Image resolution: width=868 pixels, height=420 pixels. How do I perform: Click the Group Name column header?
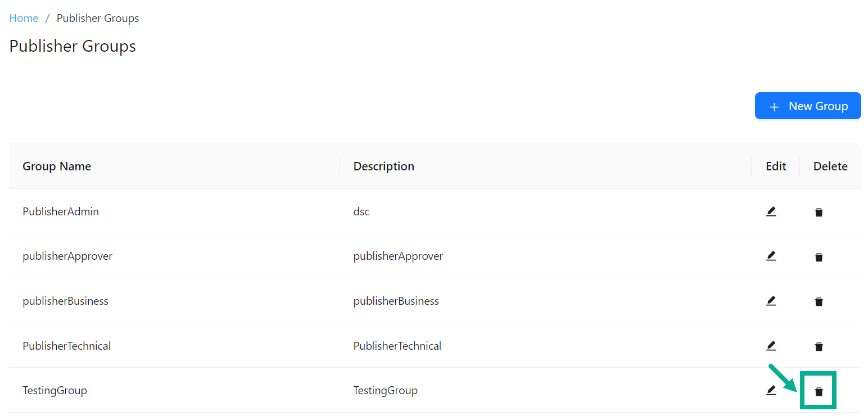[57, 166]
